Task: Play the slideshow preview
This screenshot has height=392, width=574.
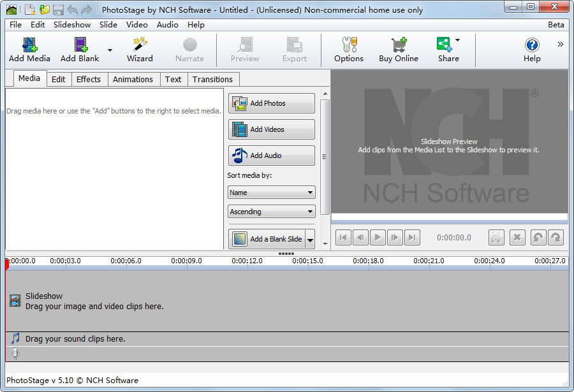Action: [x=378, y=238]
